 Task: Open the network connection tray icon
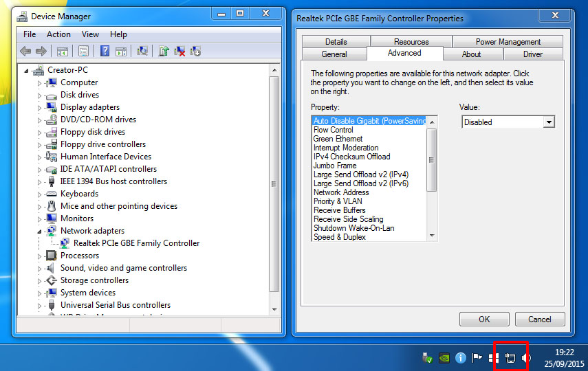[x=510, y=358]
